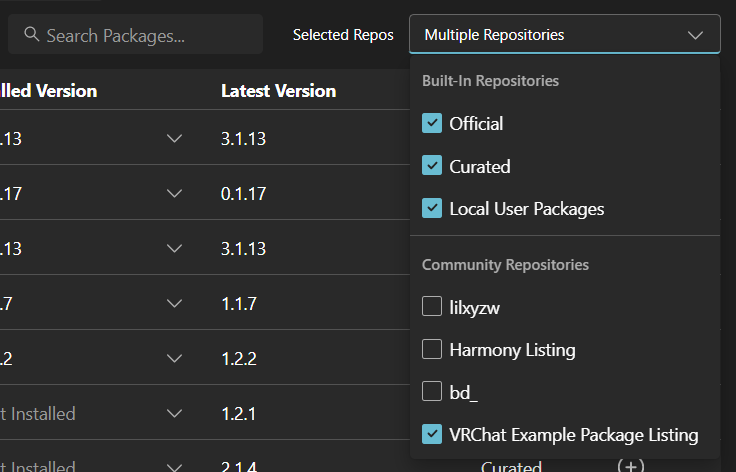Expand version dropdown for the 0.1.17 package
736x472 pixels.
point(175,193)
